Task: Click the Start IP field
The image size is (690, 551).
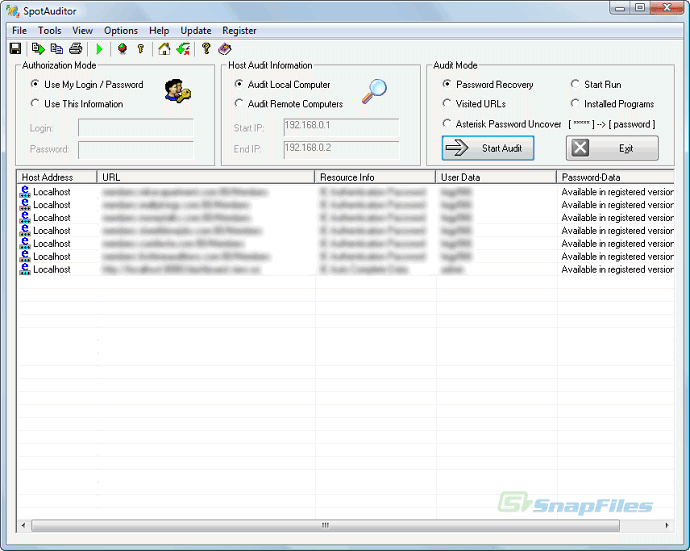Action: 341,127
